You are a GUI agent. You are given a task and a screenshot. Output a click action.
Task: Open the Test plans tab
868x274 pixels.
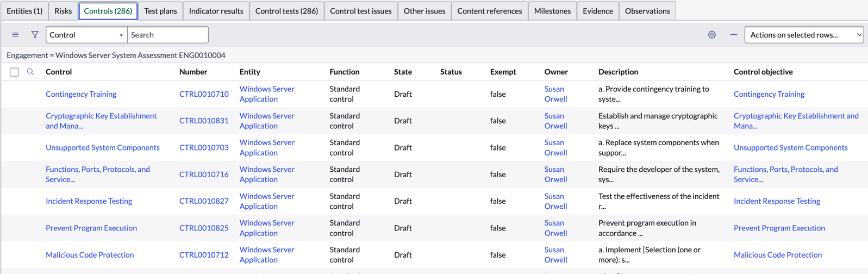(160, 11)
